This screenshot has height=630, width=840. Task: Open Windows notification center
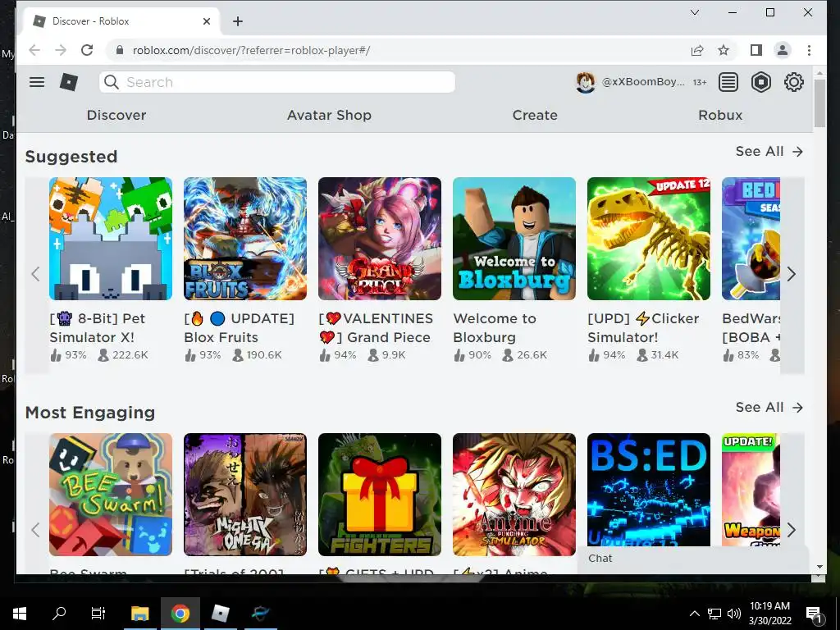coord(815,614)
